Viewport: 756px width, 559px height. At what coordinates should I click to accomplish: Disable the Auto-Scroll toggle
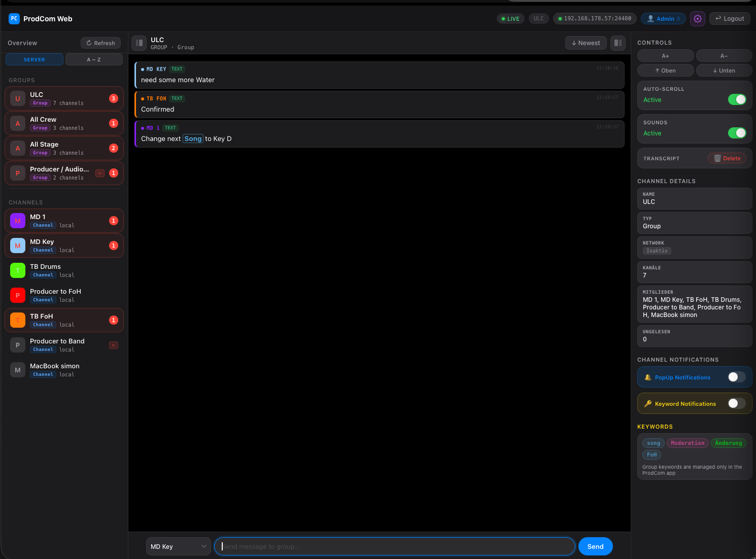coord(737,99)
